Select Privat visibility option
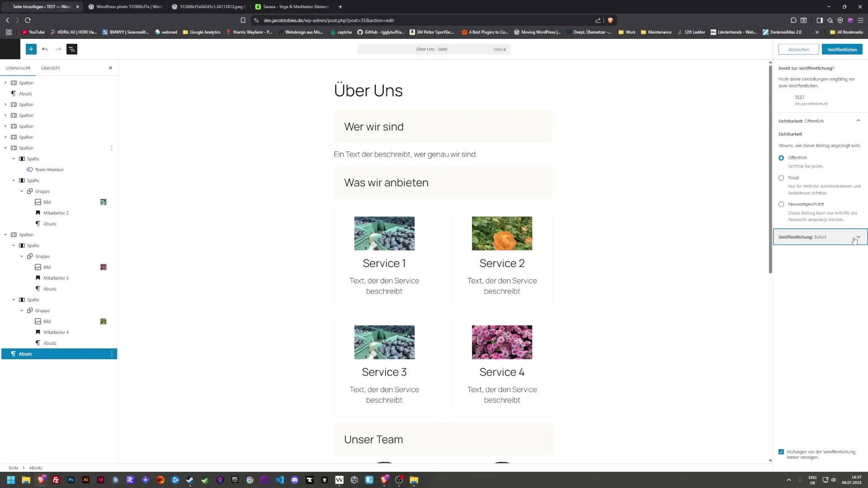The image size is (868, 488). tap(782, 178)
